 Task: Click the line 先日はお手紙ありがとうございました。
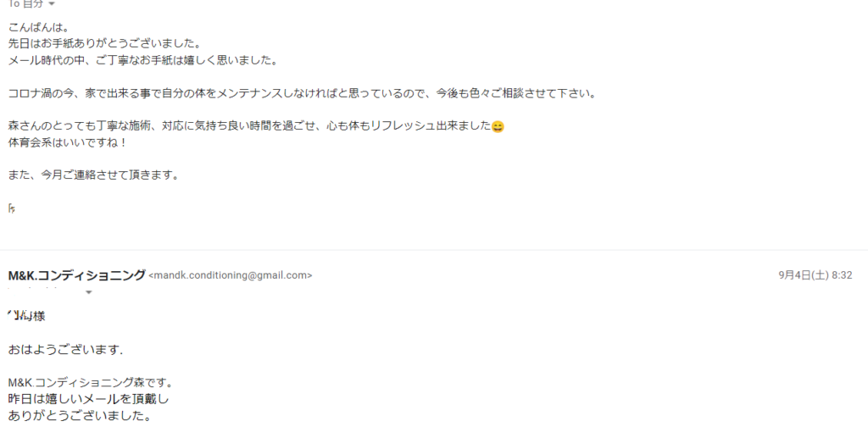[x=104, y=43]
